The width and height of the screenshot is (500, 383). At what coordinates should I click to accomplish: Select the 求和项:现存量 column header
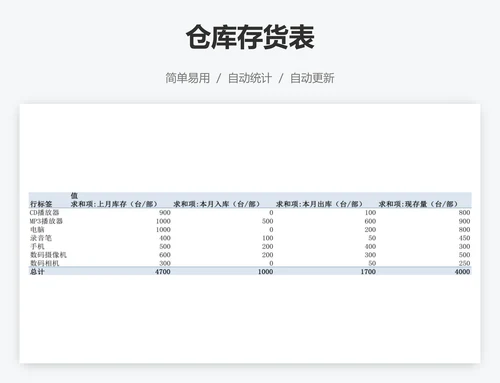coord(418,204)
